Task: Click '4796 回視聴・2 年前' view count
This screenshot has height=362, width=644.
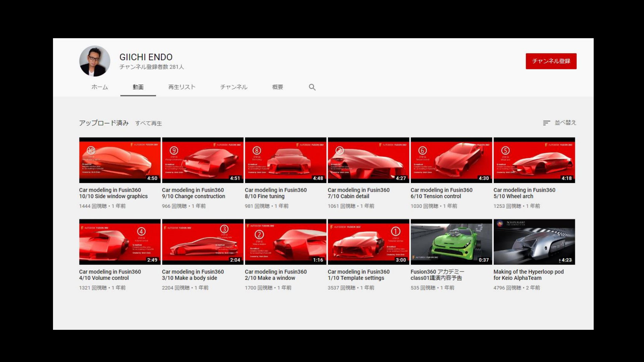Action: [x=517, y=288]
